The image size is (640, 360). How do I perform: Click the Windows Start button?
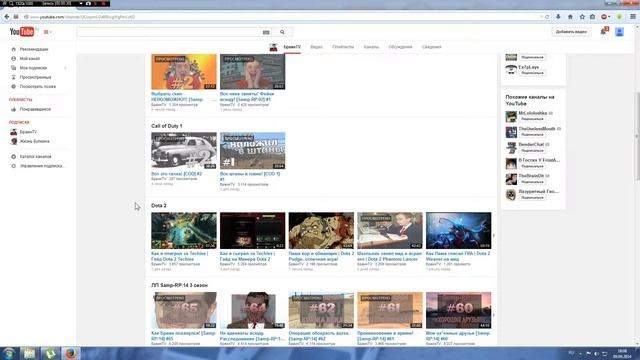coord(9,353)
